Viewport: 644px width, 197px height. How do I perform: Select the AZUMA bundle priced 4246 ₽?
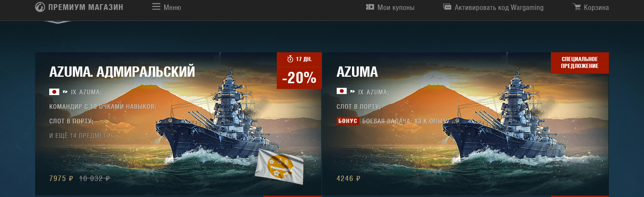point(465,124)
